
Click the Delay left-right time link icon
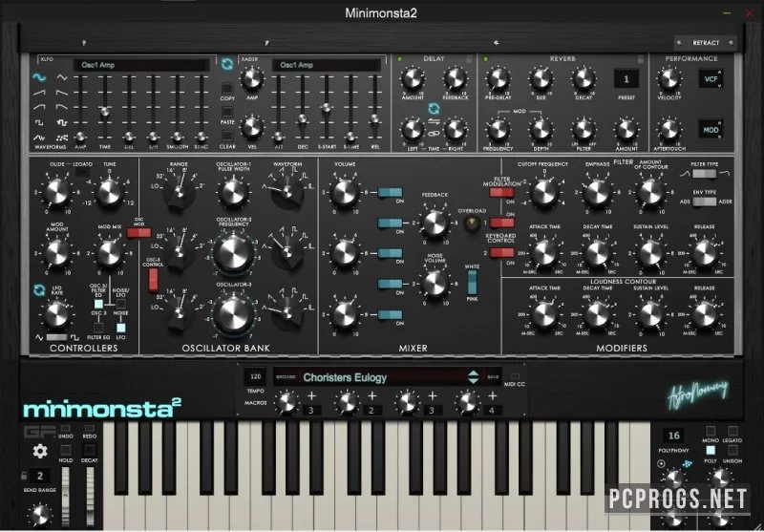pyautogui.click(x=434, y=134)
